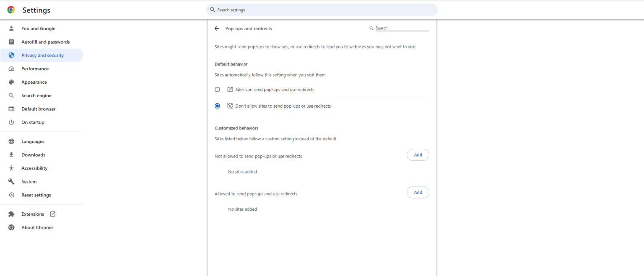
Task: Click the Privacy and security shield icon
Action: click(x=11, y=55)
